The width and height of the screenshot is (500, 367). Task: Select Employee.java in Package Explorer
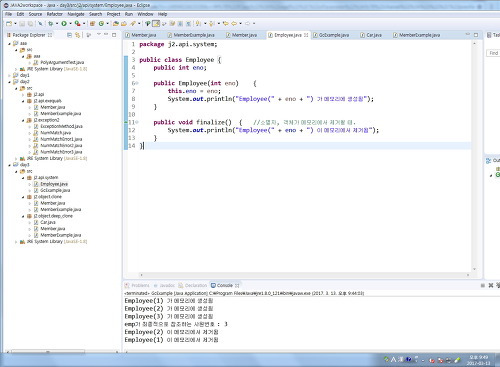(x=54, y=184)
